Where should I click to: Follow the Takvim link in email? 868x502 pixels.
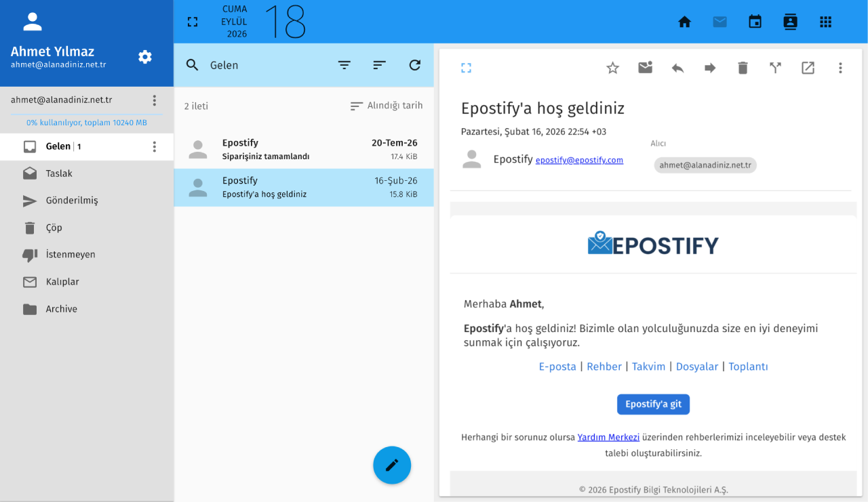pyautogui.click(x=649, y=367)
